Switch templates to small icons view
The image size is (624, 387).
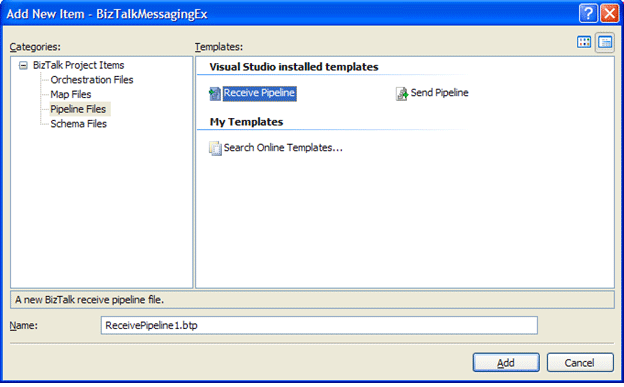click(605, 42)
